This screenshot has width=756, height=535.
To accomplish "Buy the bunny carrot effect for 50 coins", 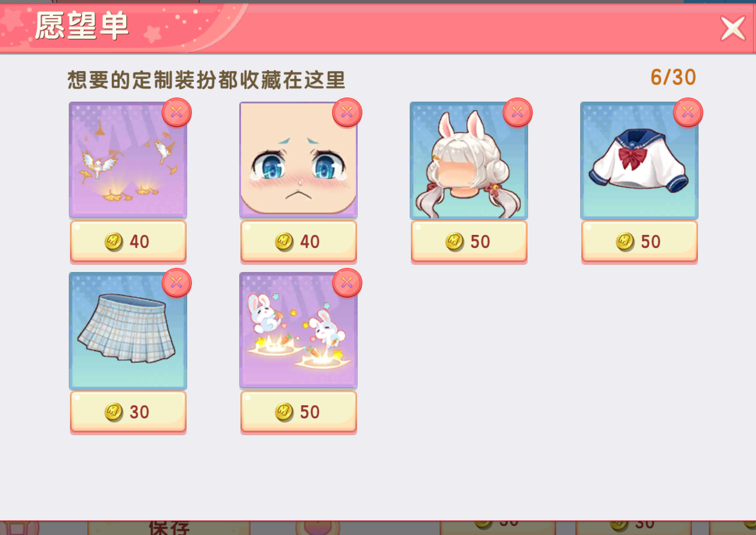I will coord(298,412).
